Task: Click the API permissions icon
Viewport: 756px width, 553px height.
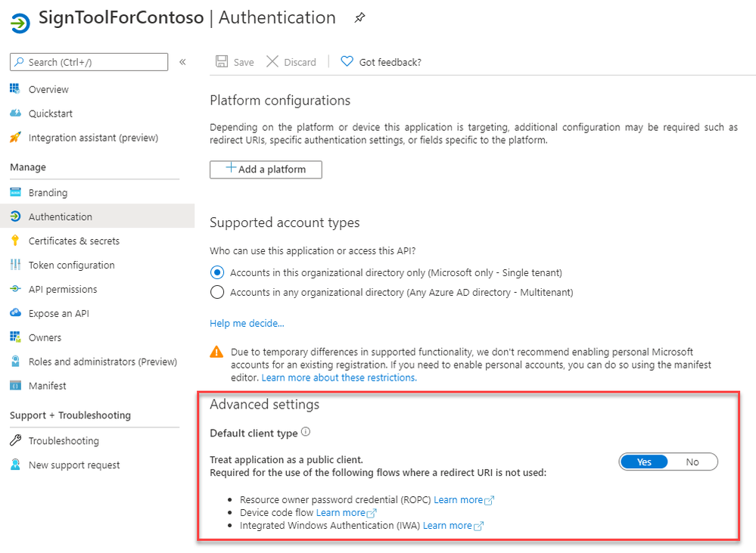Action: [x=15, y=289]
